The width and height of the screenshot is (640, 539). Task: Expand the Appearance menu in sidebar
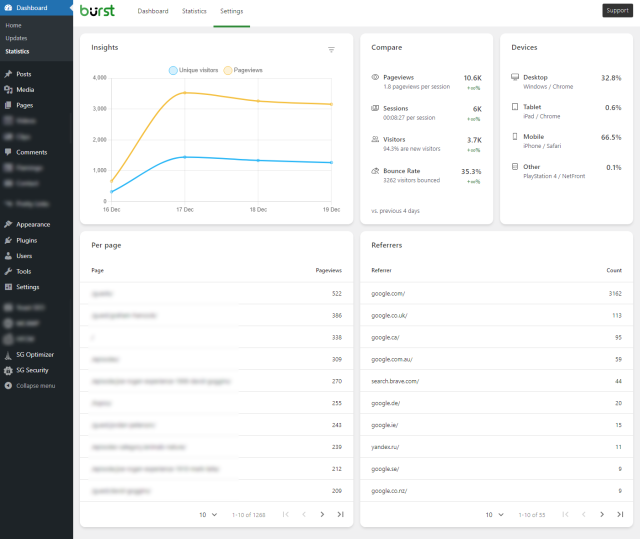coord(33,224)
